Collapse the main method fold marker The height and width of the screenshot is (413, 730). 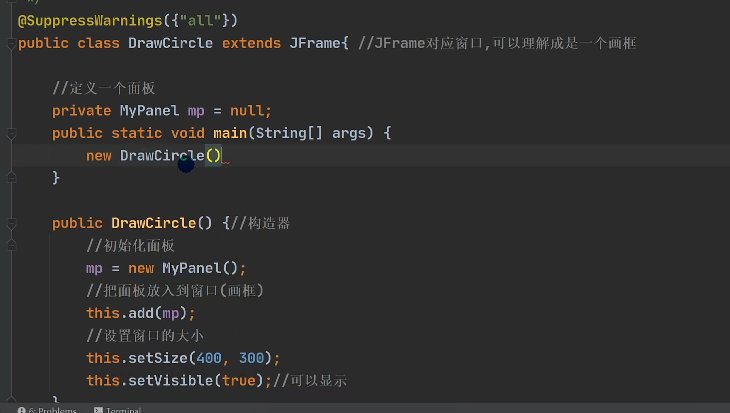coord(11,134)
